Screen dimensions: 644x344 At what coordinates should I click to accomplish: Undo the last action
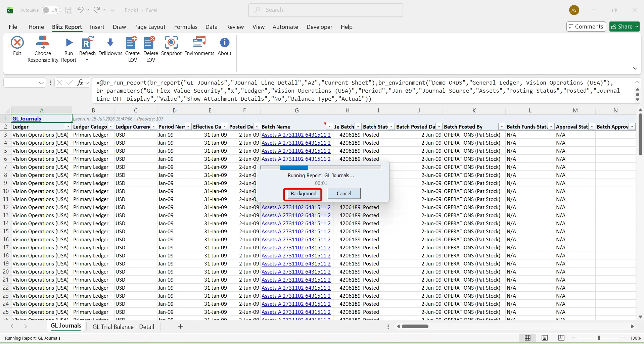(x=80, y=10)
